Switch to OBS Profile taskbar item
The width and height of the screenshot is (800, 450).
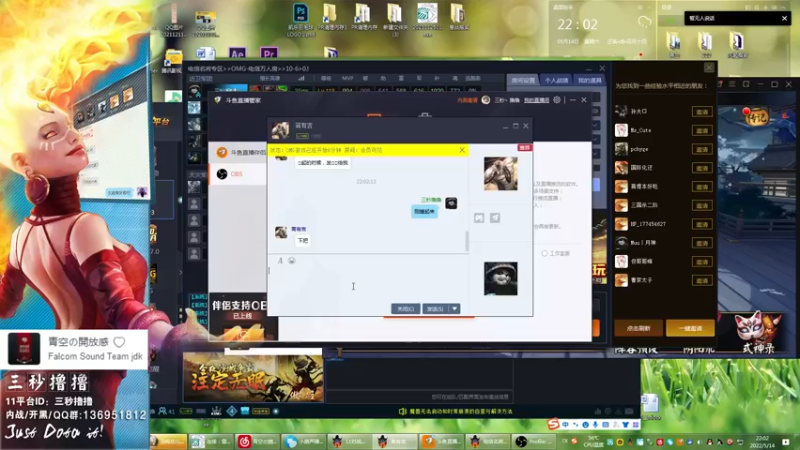(x=535, y=441)
